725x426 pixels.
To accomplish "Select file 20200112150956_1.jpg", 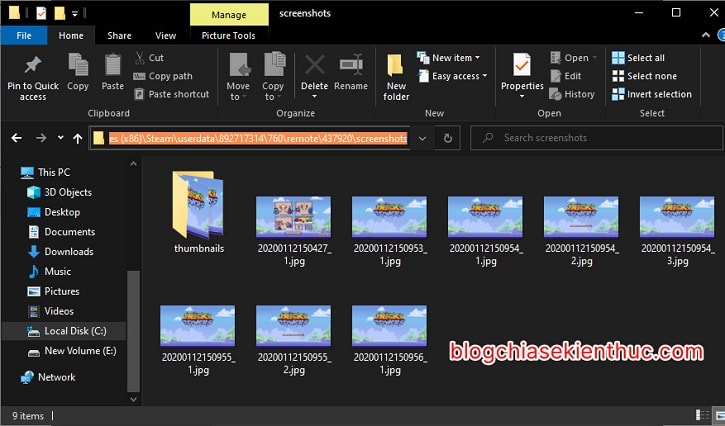I will tap(390, 340).
